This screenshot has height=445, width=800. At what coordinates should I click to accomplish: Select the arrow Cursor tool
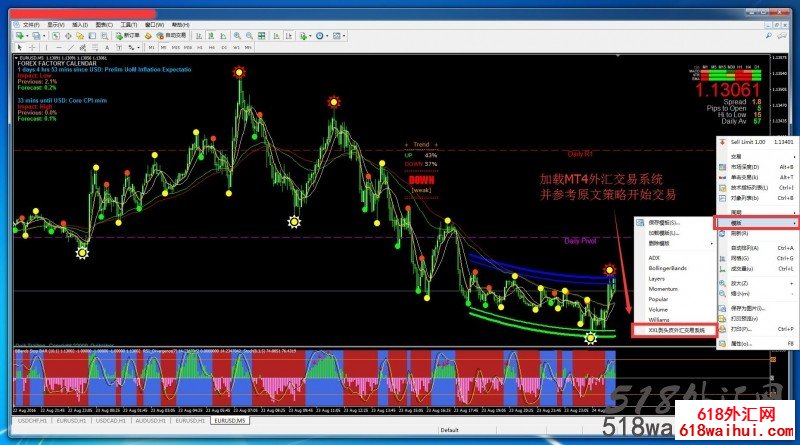pyautogui.click(x=19, y=47)
